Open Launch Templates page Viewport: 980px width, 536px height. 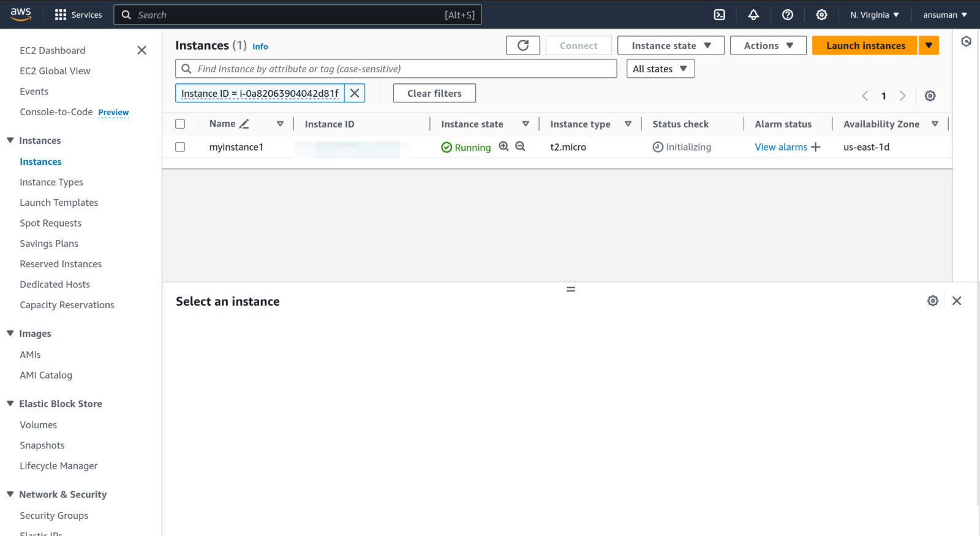click(x=59, y=203)
